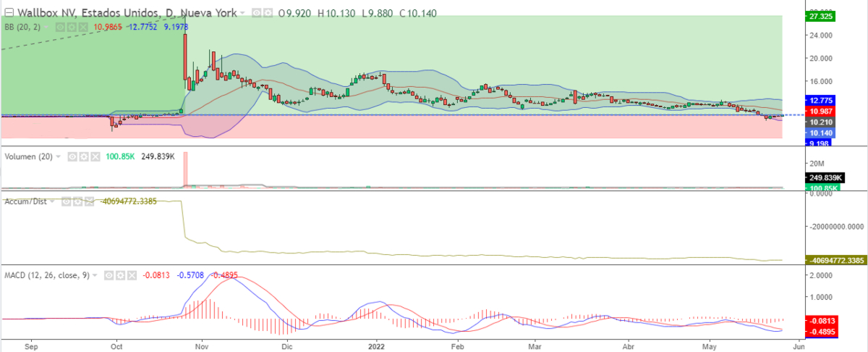This screenshot has width=868, height=352.
Task: Hide the Volumen (20) indicator
Action: pos(73,156)
